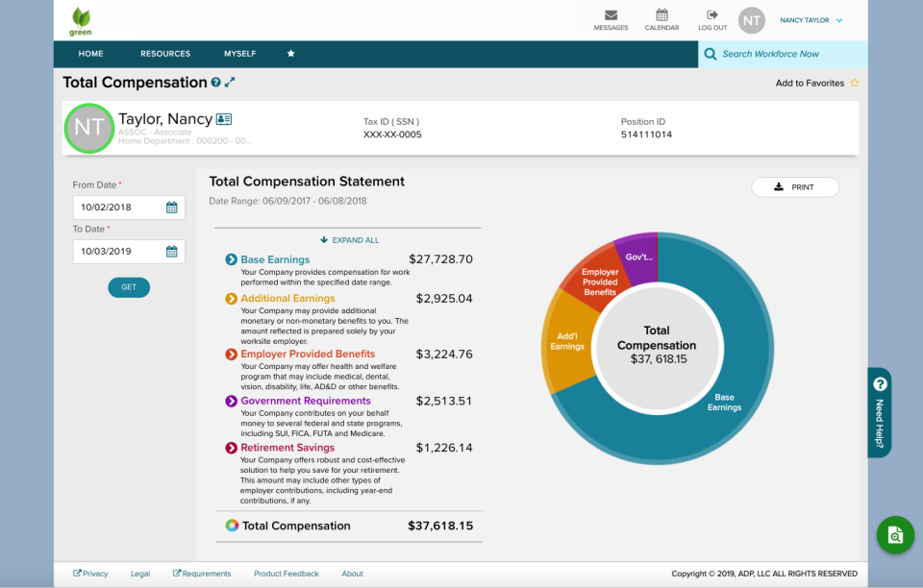This screenshot has width=923, height=588.
Task: Click the From Date input field
Action: 129,208
